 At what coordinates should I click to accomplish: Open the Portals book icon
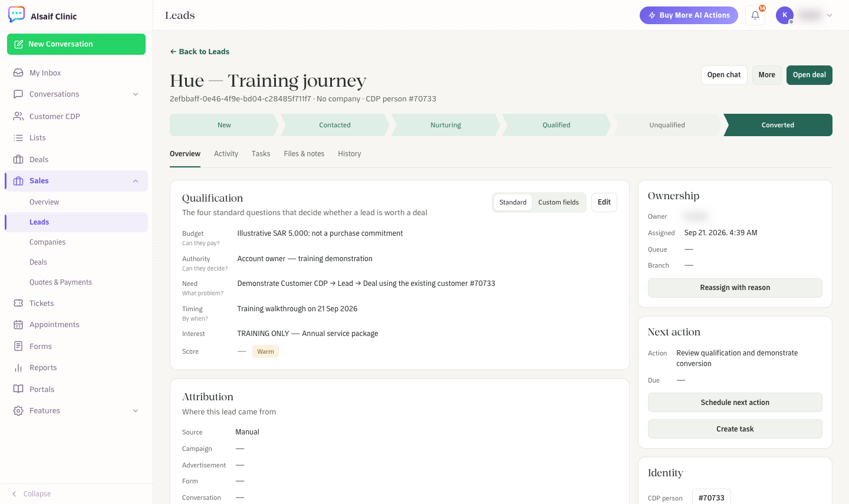18,389
